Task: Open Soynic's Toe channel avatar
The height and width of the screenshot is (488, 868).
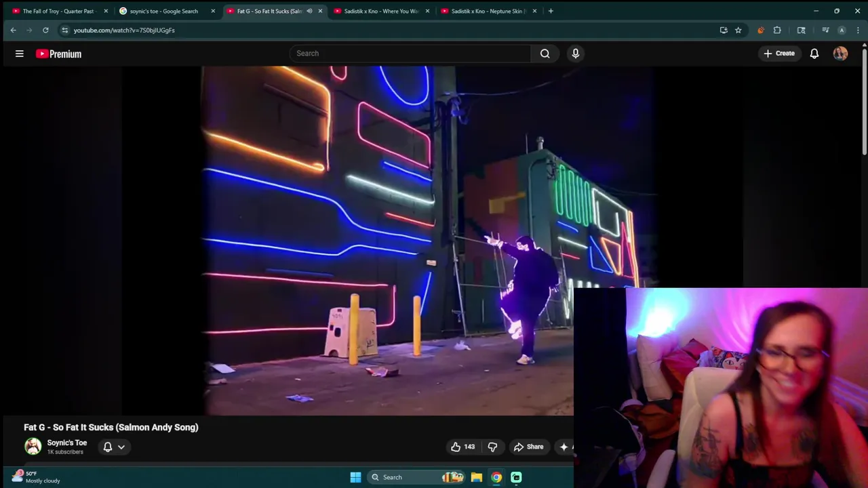Action: tap(33, 446)
